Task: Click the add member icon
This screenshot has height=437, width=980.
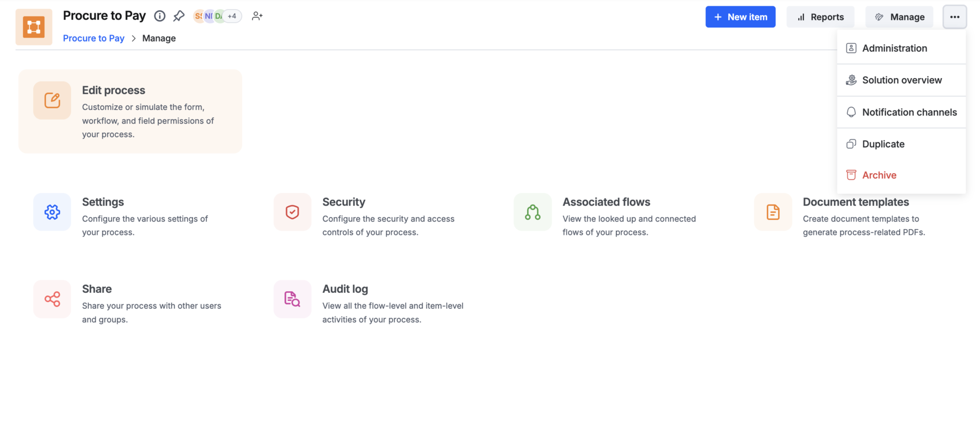Action: coord(257,16)
